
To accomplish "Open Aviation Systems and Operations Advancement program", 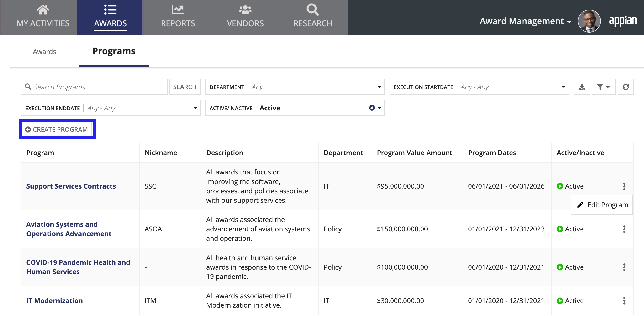I will point(69,229).
